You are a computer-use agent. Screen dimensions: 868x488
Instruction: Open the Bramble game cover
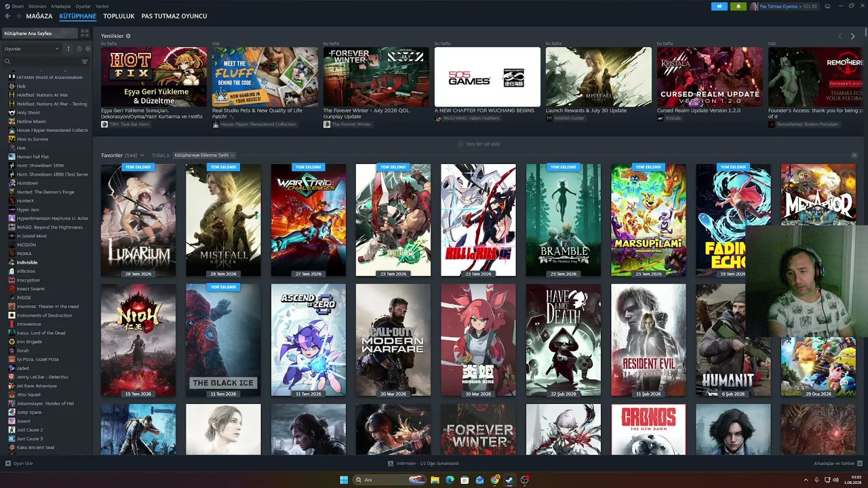(564, 220)
